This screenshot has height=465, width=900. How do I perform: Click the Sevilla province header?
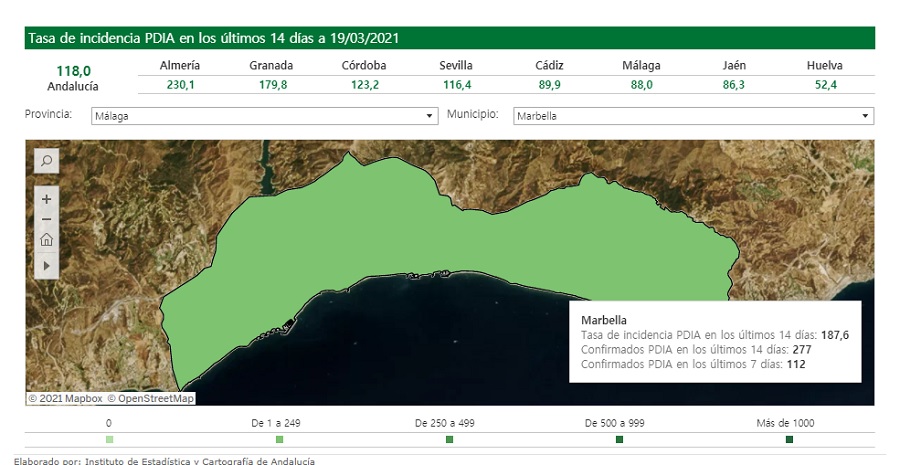click(x=456, y=65)
